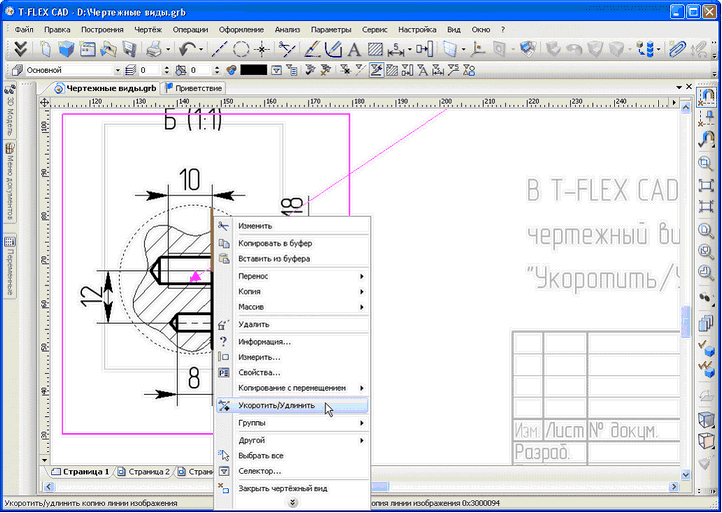The image size is (722, 513).
Task: Click the crosshair origin icon at ruler corner
Action: click(x=44, y=102)
